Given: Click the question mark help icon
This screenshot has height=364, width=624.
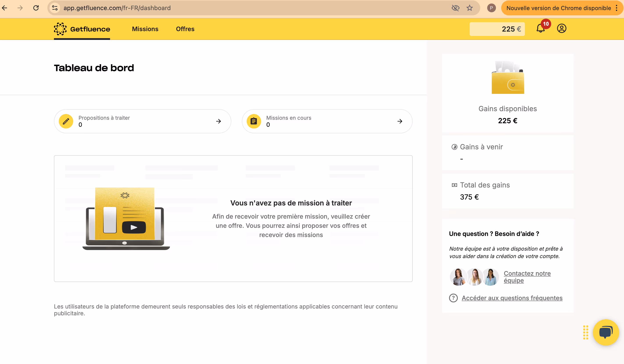Looking at the screenshot, I should tap(453, 298).
